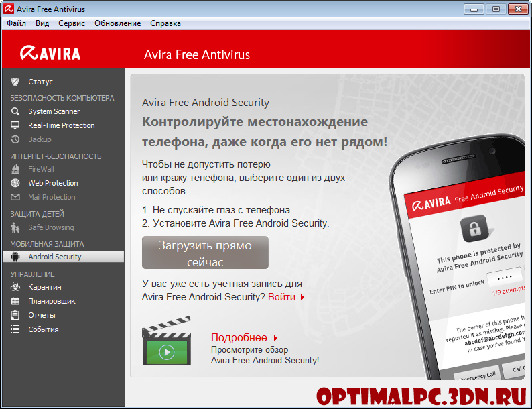Maximize the Avira window

pos(496,9)
